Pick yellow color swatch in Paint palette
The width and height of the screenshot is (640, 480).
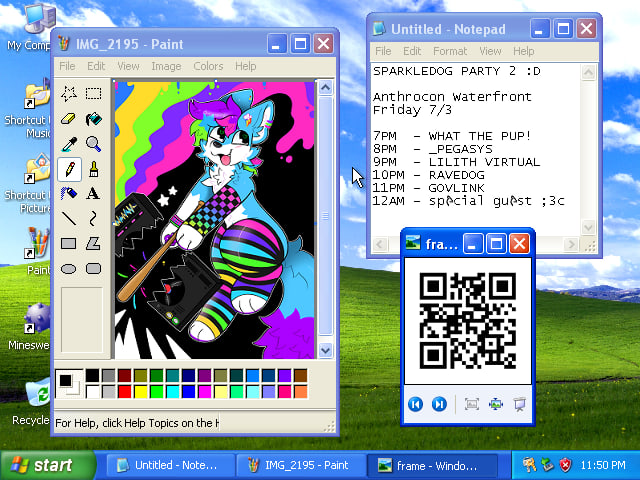(x=140, y=392)
